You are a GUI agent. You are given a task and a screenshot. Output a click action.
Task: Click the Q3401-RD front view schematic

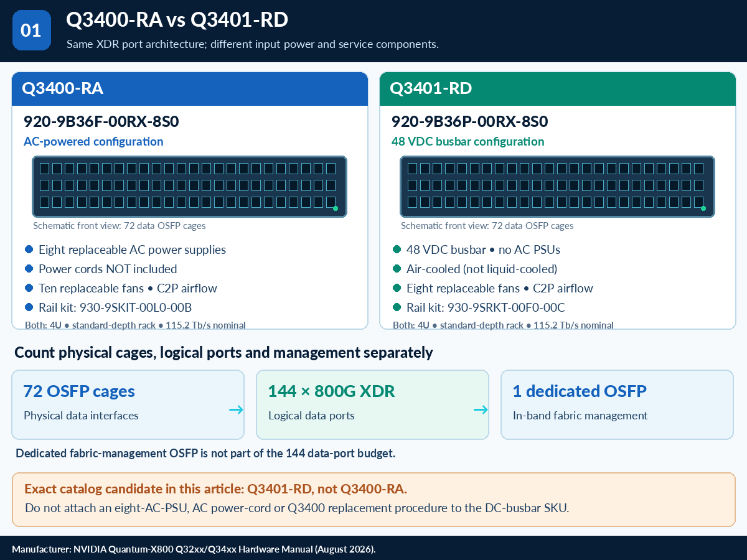click(557, 186)
